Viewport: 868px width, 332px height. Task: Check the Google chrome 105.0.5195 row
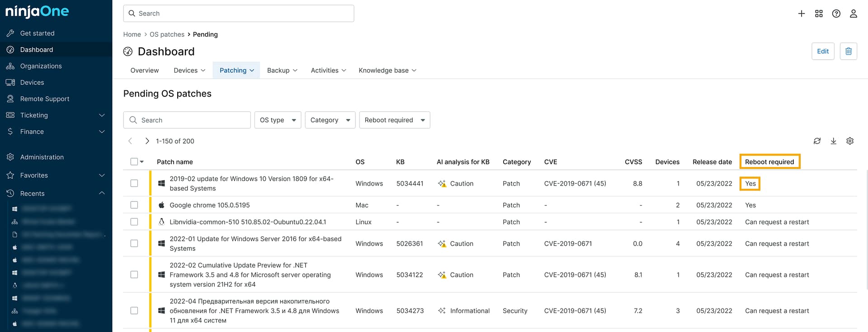click(134, 205)
